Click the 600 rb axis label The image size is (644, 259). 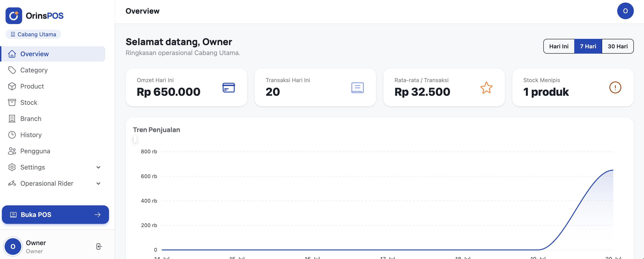[x=149, y=176]
